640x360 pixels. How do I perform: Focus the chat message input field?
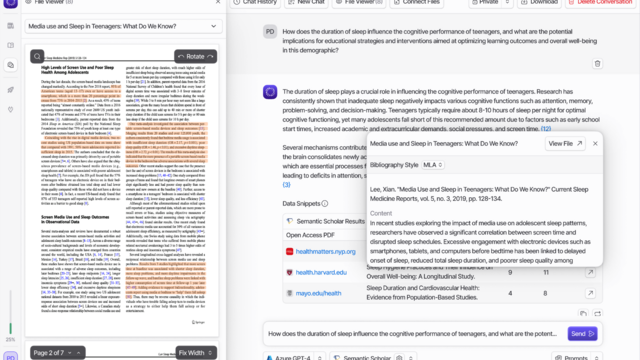[x=413, y=333]
